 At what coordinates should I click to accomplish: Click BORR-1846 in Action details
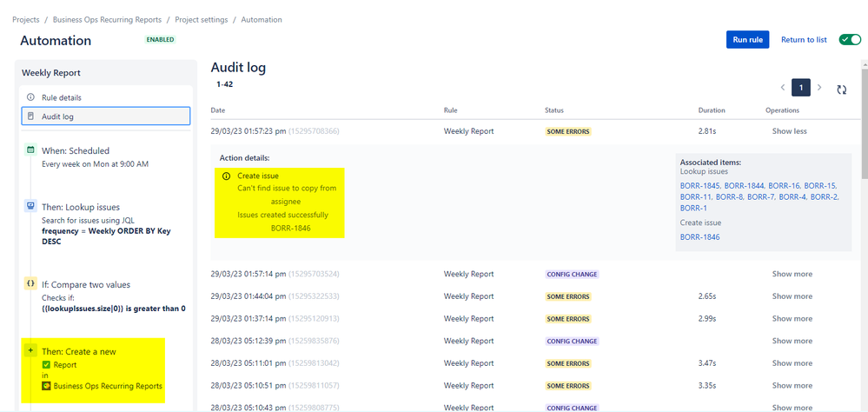290,228
